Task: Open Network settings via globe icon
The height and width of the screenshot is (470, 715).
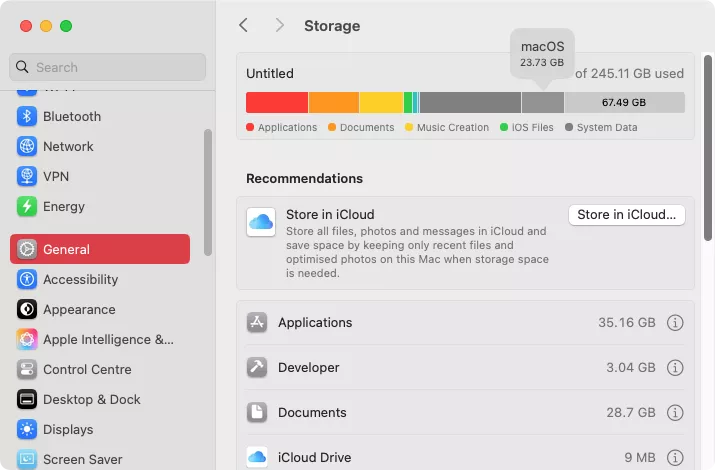Action: point(27,146)
